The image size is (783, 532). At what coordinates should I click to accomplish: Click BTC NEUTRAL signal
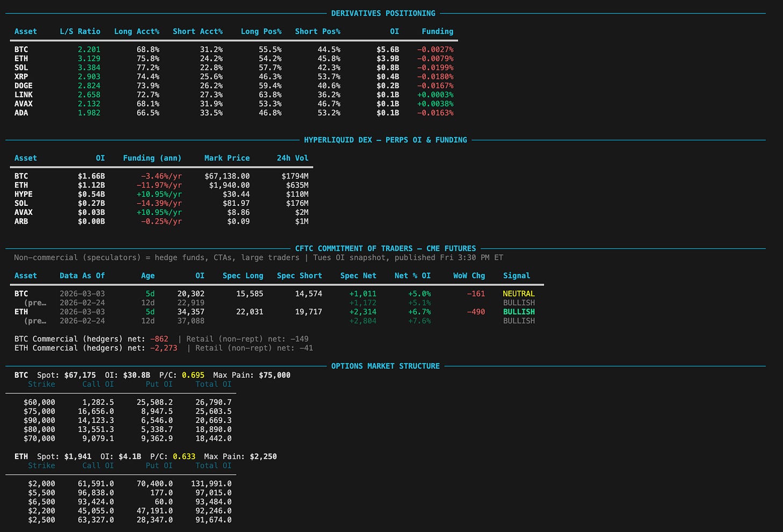coord(519,294)
